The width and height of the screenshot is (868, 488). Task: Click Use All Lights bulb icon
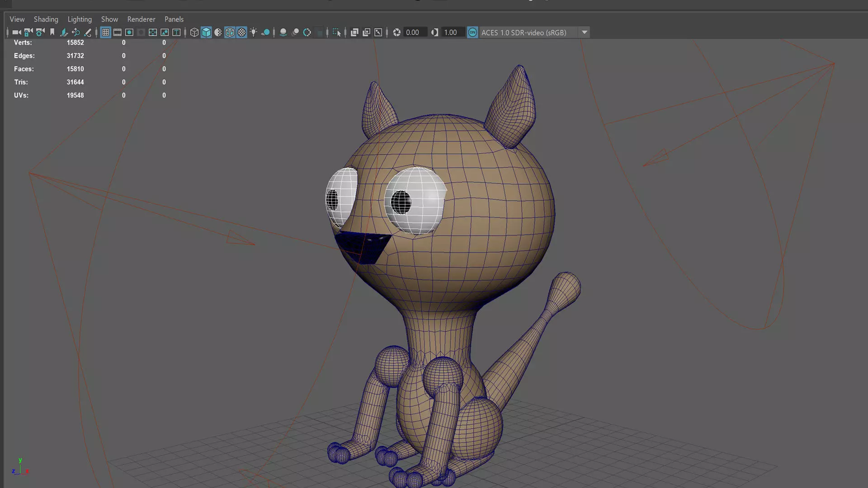[254, 33]
